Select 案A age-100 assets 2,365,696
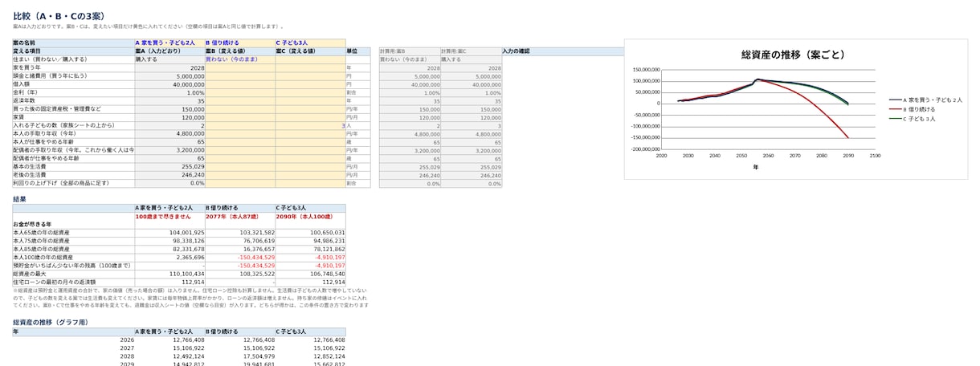 (169, 257)
